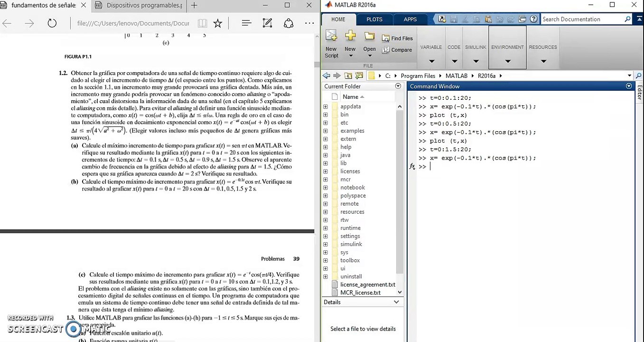Click the fx function browser icon

(x=412, y=166)
